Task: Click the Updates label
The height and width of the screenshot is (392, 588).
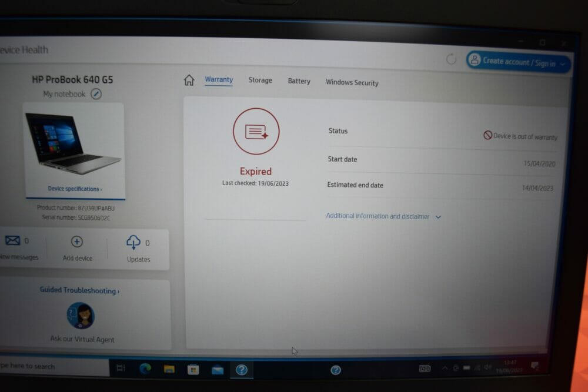Action: [138, 259]
